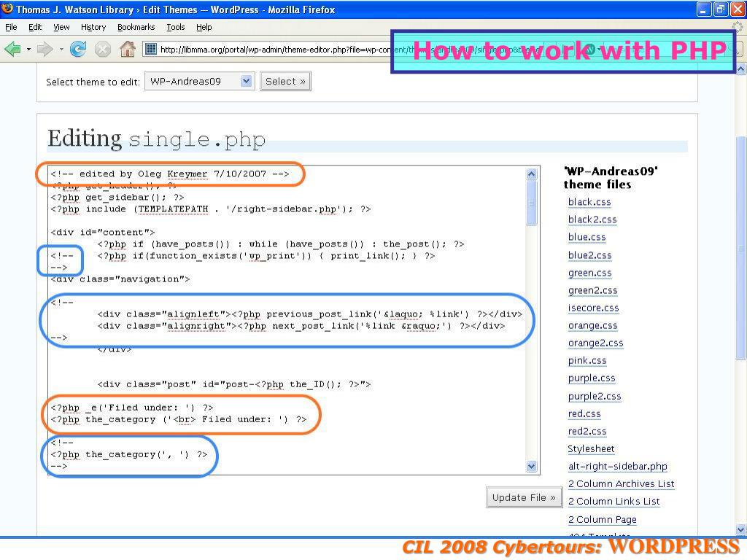Open the Help menu
The image size is (747, 560).
(204, 27)
